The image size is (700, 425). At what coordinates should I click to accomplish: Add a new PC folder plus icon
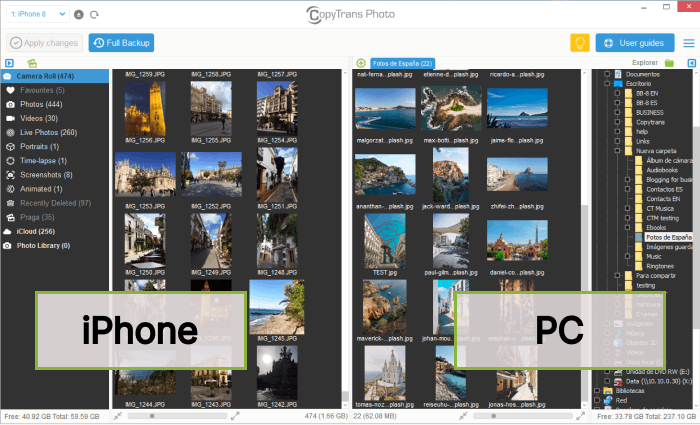(x=361, y=63)
